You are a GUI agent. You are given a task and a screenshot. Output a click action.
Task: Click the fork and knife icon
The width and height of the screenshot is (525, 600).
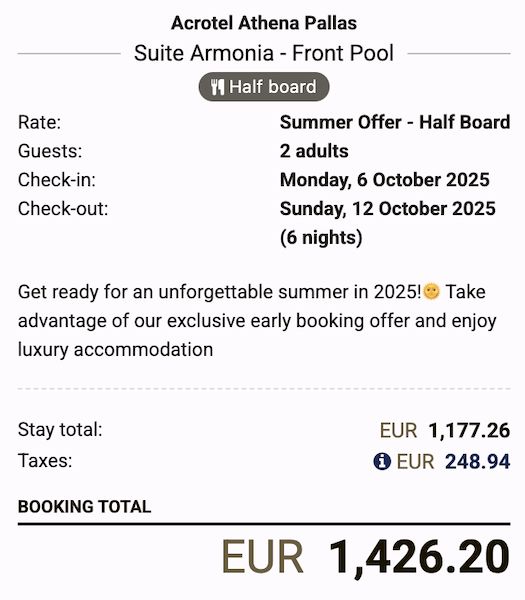click(x=217, y=87)
